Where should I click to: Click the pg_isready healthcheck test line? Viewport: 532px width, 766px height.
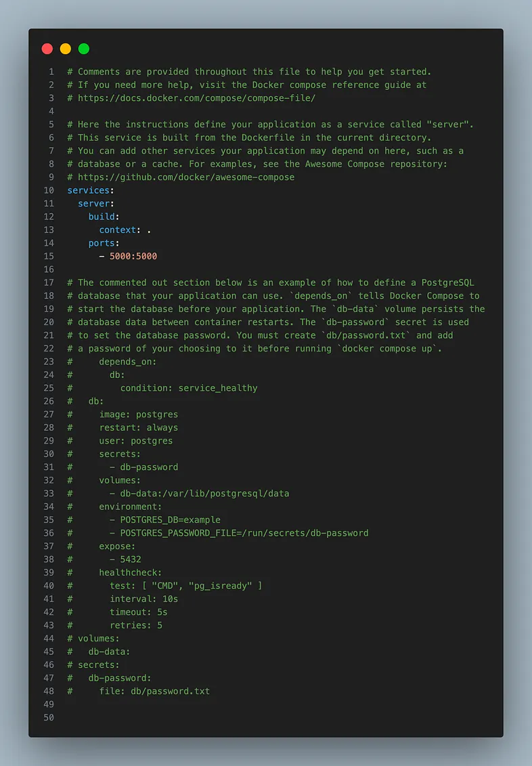[x=186, y=586]
